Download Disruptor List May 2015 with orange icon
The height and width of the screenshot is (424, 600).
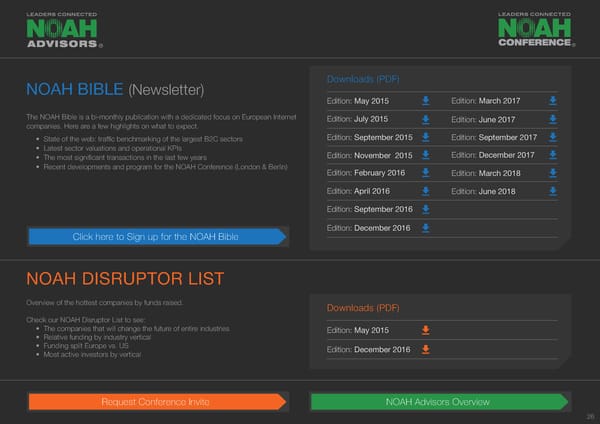pos(426,330)
